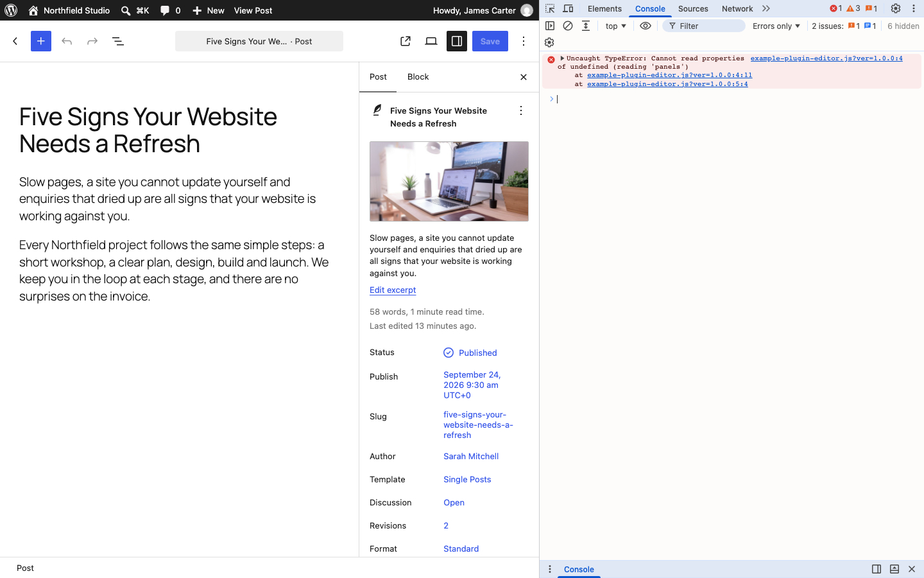Toggle the DevTools drawer right-side dock

click(877, 569)
